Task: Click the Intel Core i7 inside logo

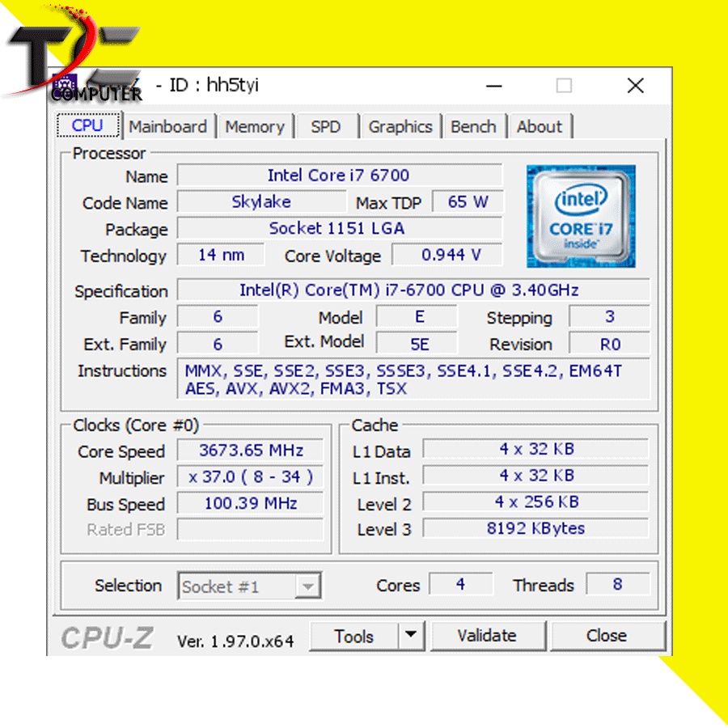Action: click(x=581, y=216)
